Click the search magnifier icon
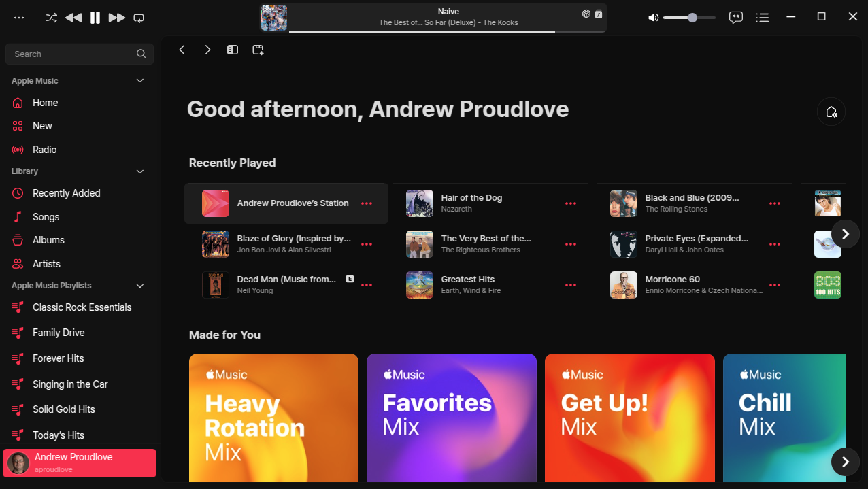 [x=141, y=54]
